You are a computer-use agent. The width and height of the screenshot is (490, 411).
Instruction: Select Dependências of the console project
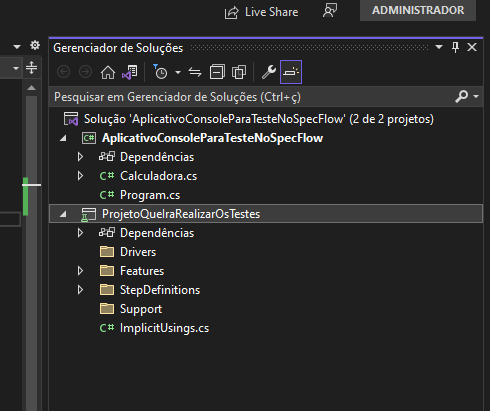click(157, 157)
